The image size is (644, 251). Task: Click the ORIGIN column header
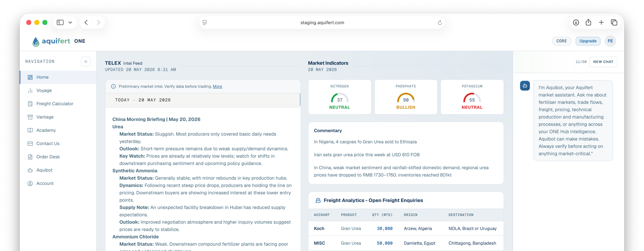point(411,215)
